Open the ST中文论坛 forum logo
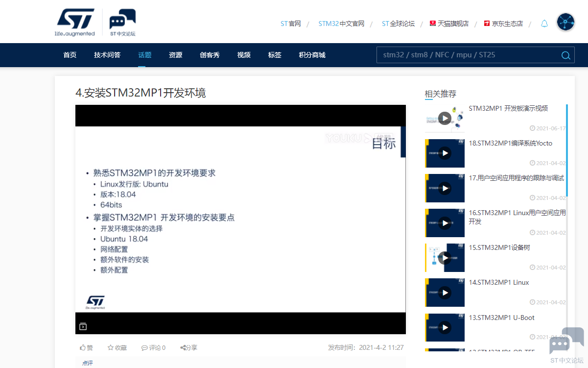Image resolution: width=588 pixels, height=368 pixels. click(122, 23)
